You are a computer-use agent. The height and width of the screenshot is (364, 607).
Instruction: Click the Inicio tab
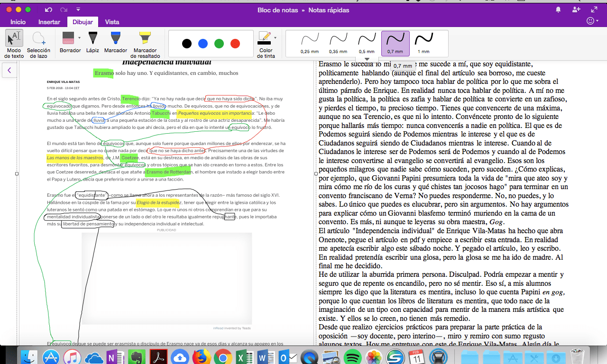pos(18,22)
